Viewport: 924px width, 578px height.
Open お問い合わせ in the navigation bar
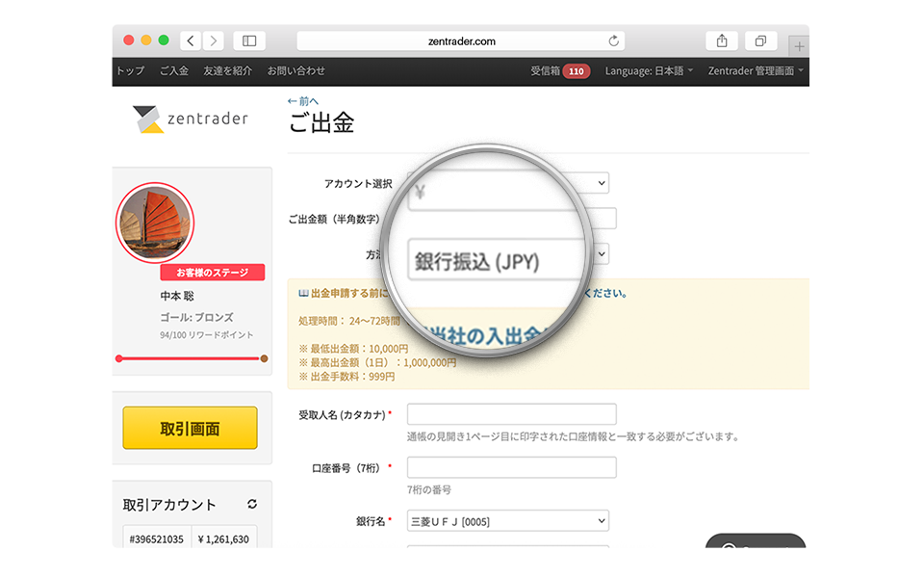tap(295, 70)
